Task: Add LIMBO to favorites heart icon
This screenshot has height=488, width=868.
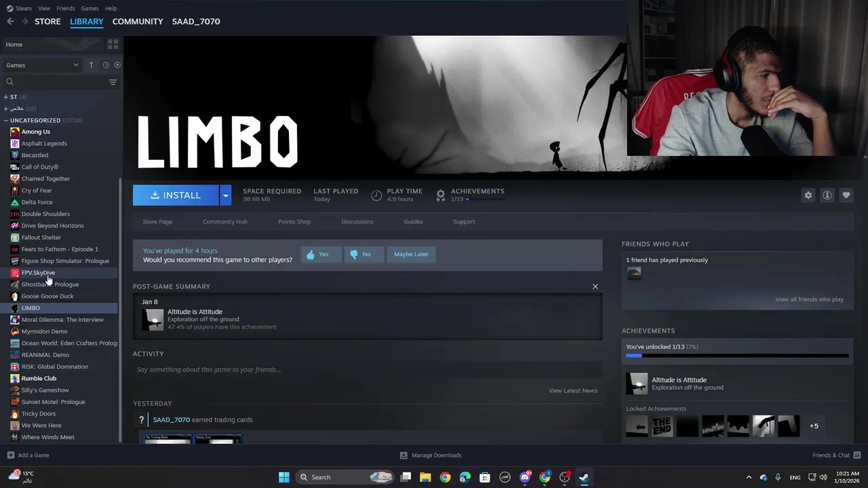Action: (x=846, y=195)
